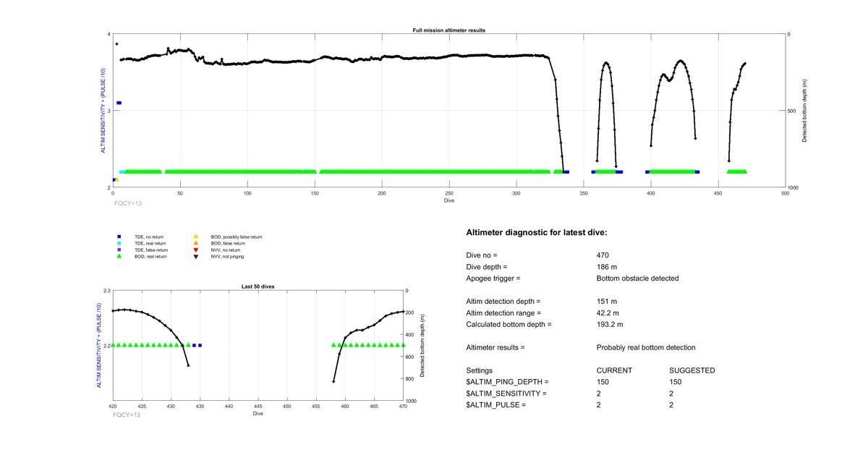Select the 'Bottom obstacle detected' apogee trigger value
868x450 pixels.
pyautogui.click(x=637, y=279)
